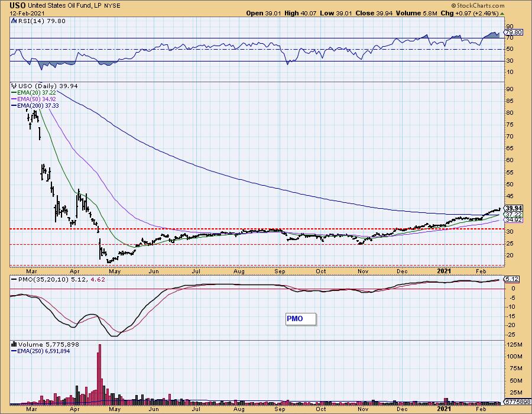Click the Nov month label under price panel
Screen dimensions: 532x414
[363, 271]
